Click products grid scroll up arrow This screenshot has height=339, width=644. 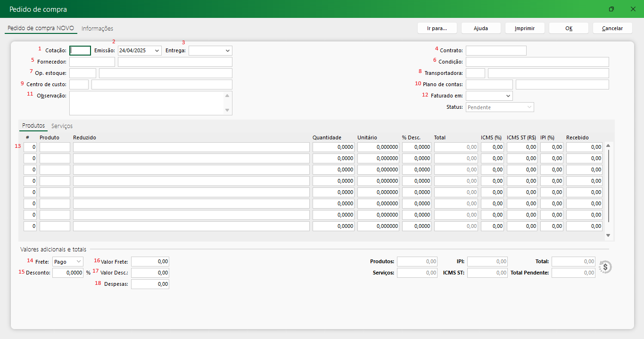608,145
